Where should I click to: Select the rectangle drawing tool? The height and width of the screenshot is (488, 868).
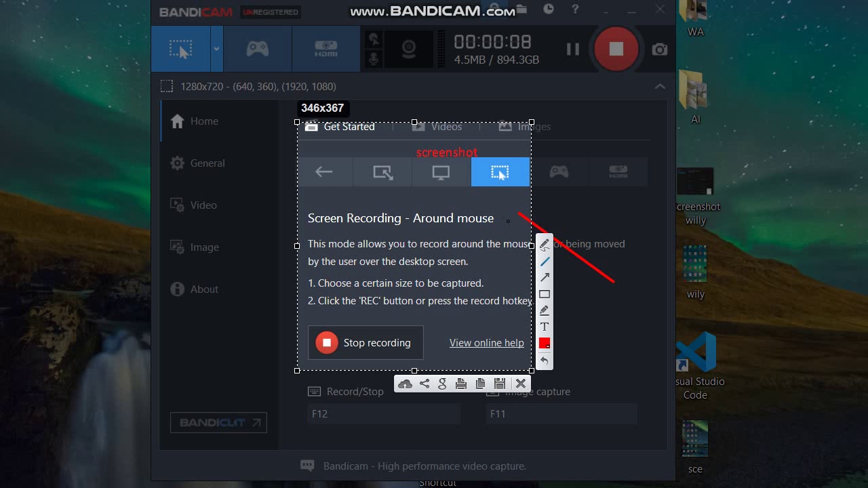click(x=545, y=294)
